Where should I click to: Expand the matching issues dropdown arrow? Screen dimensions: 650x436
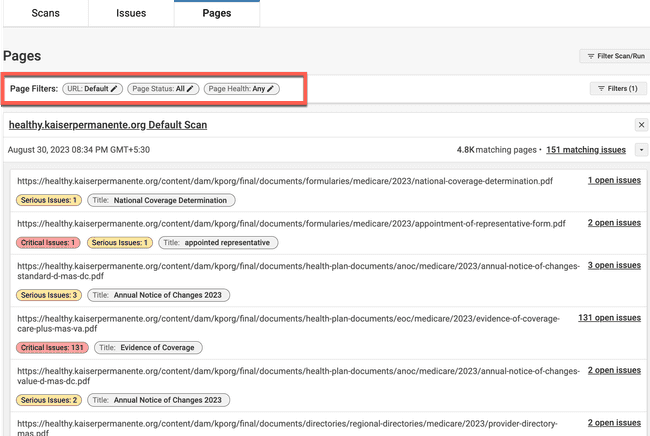(641, 150)
